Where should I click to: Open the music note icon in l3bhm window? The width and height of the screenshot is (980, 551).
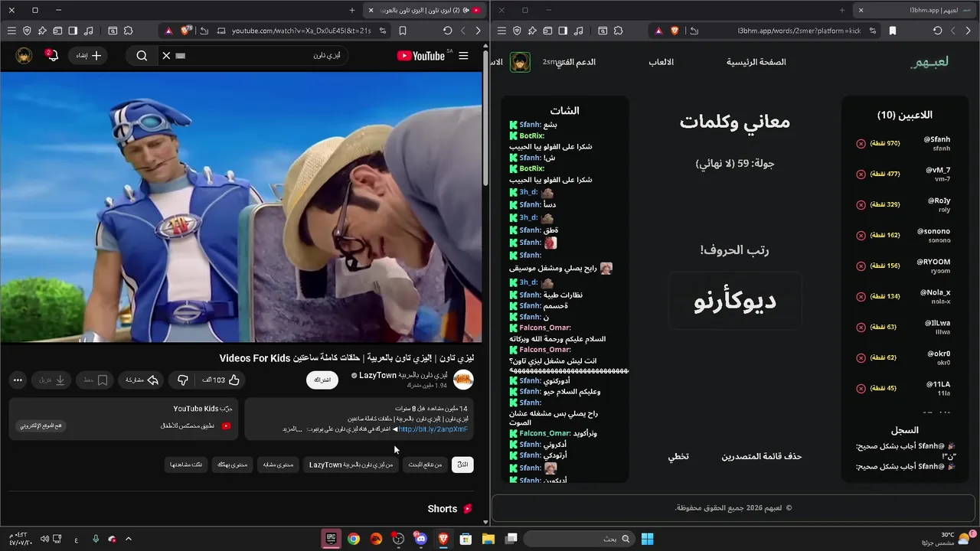(x=579, y=31)
